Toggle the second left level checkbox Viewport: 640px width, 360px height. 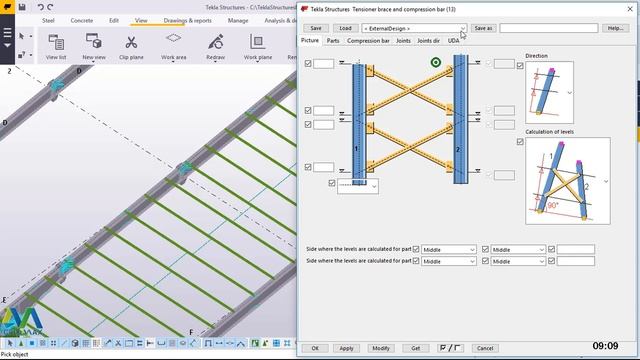click(x=308, y=110)
